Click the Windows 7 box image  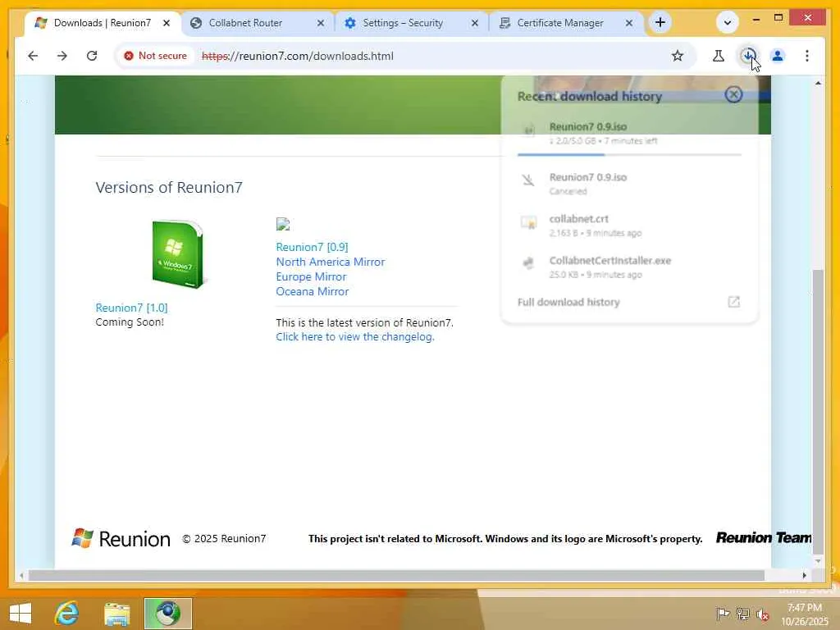(178, 254)
